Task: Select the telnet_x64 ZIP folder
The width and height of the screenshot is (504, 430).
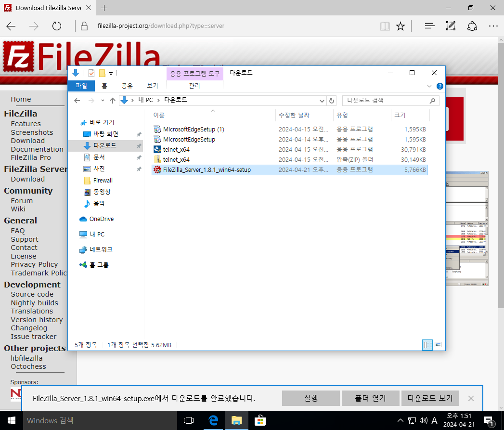Action: (290, 159)
